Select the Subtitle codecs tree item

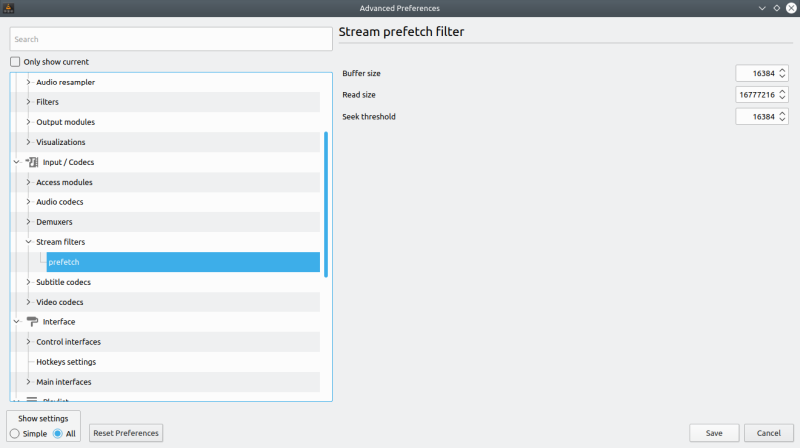63,282
